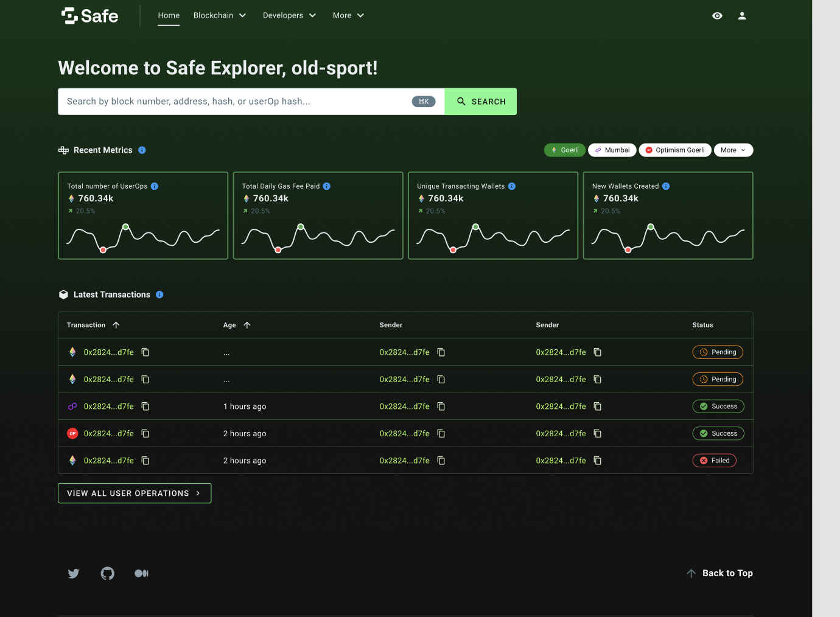Open transaction link in first Pending row
Viewport: 840px width, 617px height.
tap(109, 352)
